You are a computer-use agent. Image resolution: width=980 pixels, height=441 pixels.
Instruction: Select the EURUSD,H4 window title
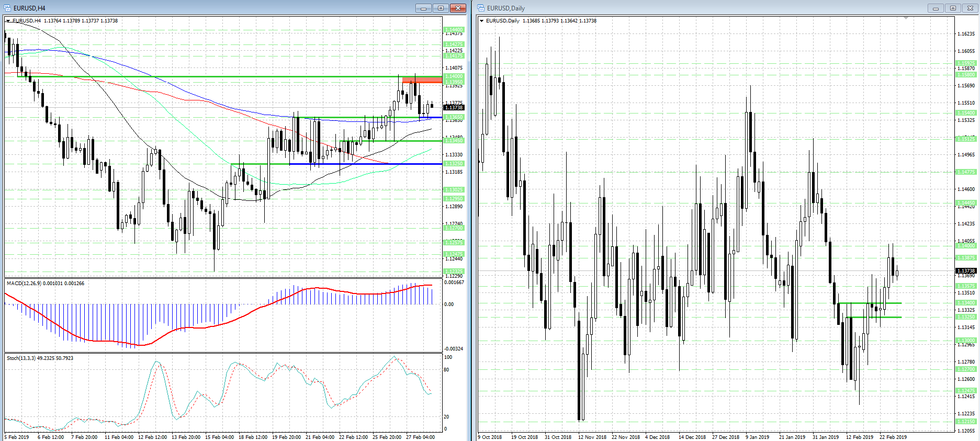coord(29,8)
